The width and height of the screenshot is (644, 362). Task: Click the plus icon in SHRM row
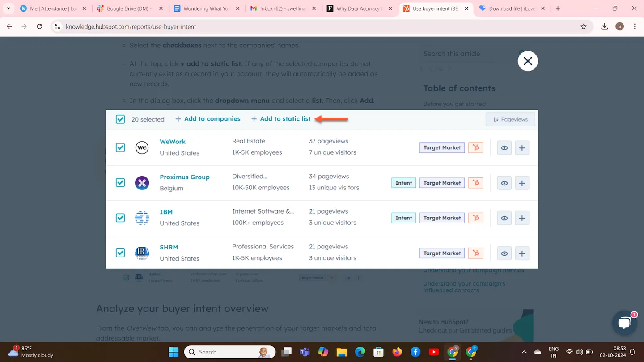[522, 253]
